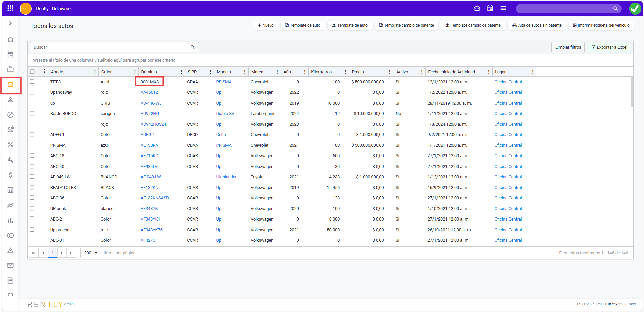The height and width of the screenshot is (312, 644).
Task: Open the AD942HG domain link
Action: [x=150, y=114]
